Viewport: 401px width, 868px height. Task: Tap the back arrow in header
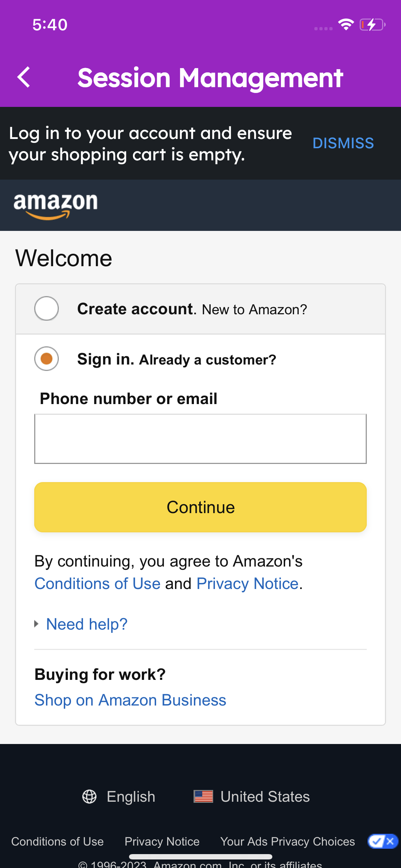[x=24, y=77]
